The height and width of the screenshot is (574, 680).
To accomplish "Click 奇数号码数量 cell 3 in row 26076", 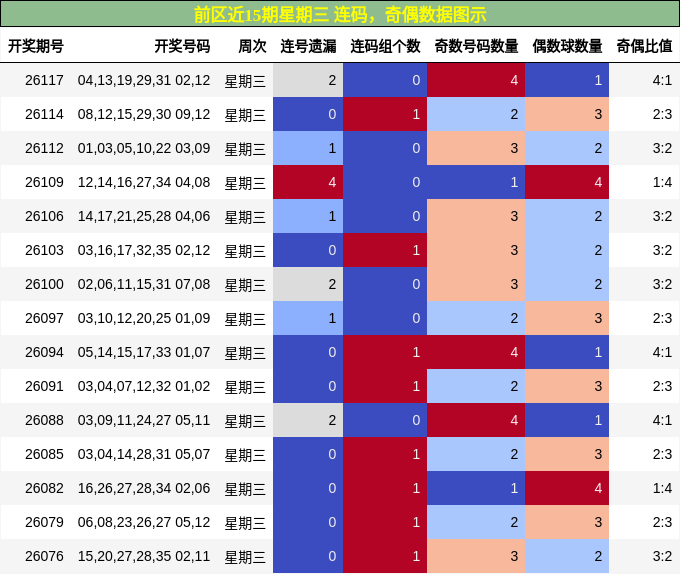I will [x=476, y=556].
